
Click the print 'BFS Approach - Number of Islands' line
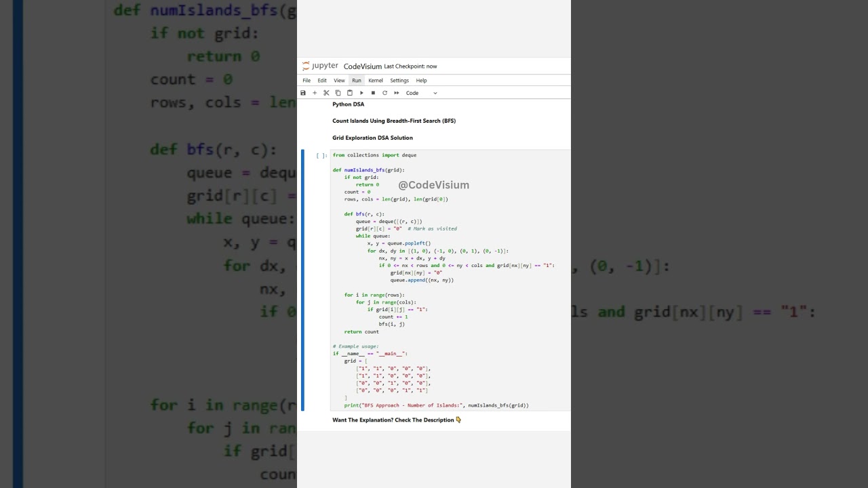[x=436, y=405]
